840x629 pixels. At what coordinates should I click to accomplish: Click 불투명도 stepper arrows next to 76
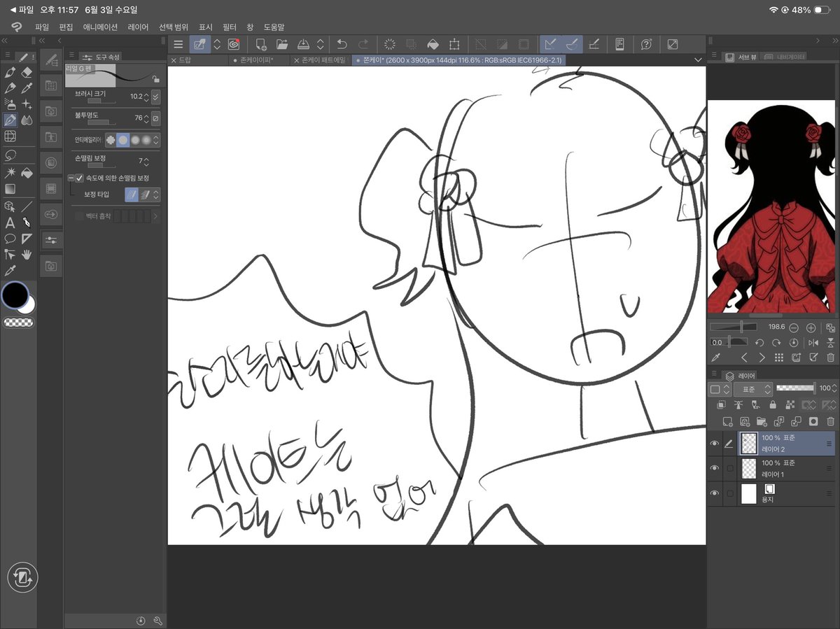click(146, 118)
